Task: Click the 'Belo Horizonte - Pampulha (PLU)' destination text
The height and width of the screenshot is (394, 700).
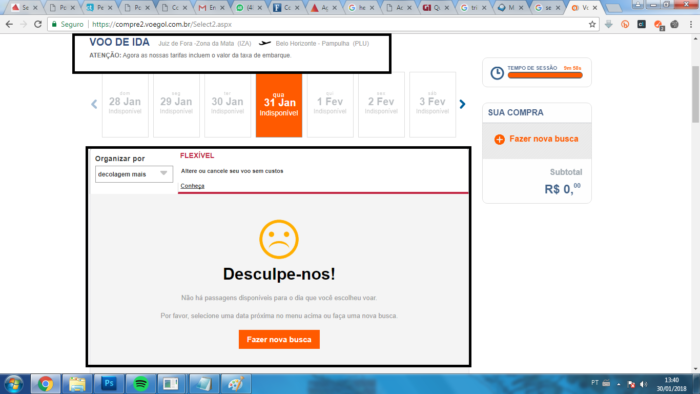Action: pyautogui.click(x=322, y=43)
